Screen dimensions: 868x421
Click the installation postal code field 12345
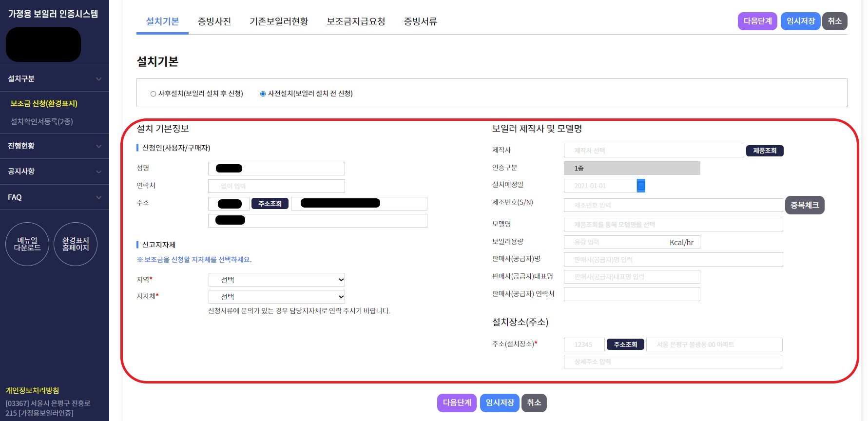[x=584, y=344]
